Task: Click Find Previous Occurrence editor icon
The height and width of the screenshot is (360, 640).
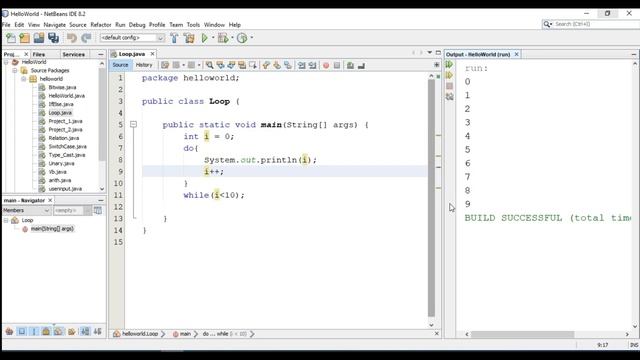Action: 220,65
